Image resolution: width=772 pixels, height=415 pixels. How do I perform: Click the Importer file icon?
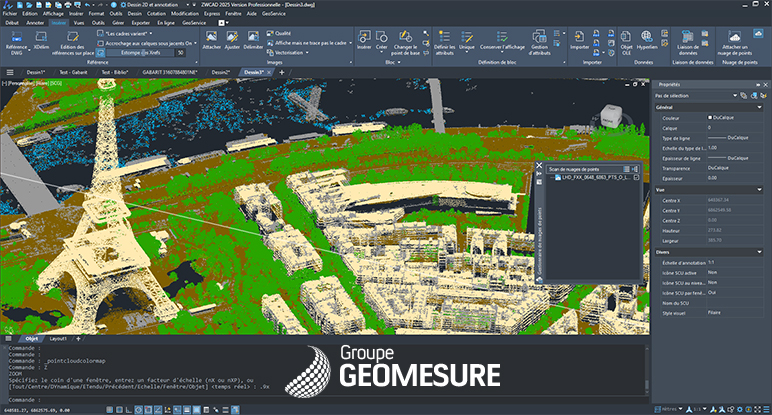pos(579,37)
